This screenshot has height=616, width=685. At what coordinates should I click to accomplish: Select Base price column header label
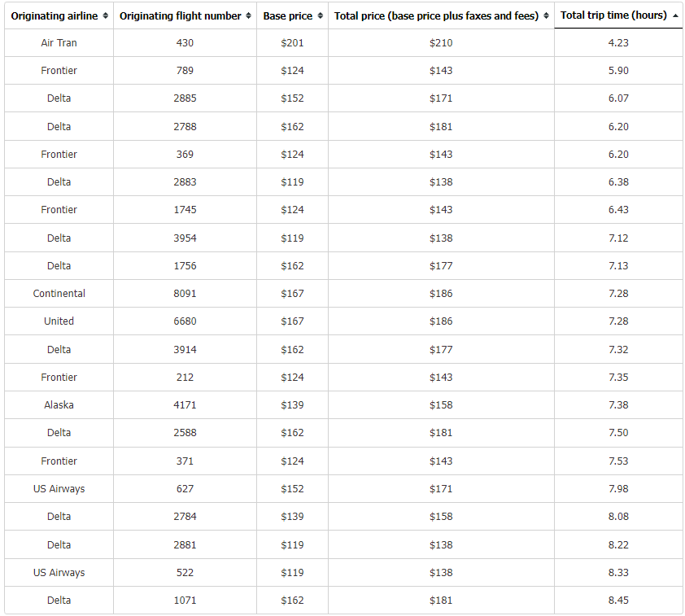pyautogui.click(x=287, y=15)
